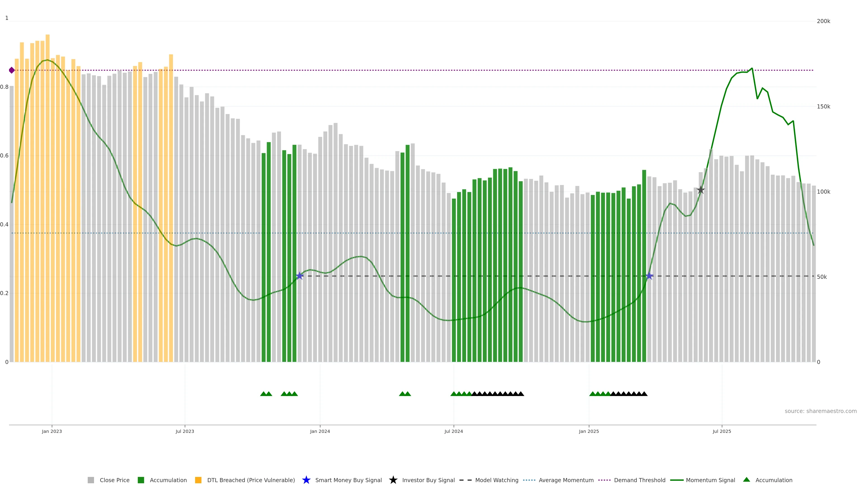Viewport: 868px width, 488px height.
Task: Click the green triangle Accumulation legend icon
Action: coord(746,480)
